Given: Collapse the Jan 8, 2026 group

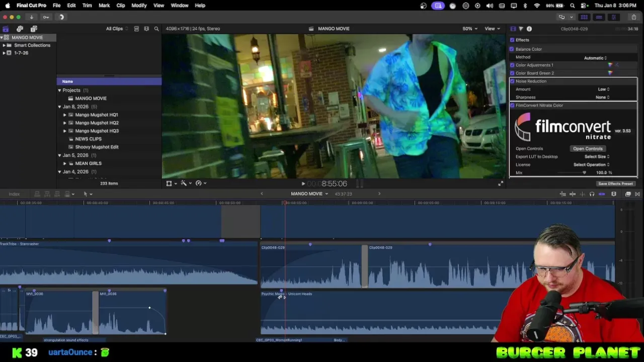Looking at the screenshot, I should point(59,107).
